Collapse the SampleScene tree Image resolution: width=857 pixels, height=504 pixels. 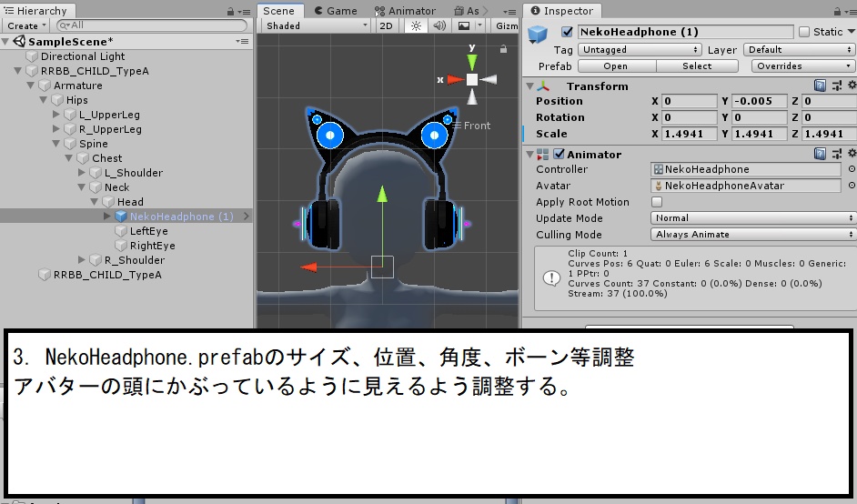pos(5,42)
